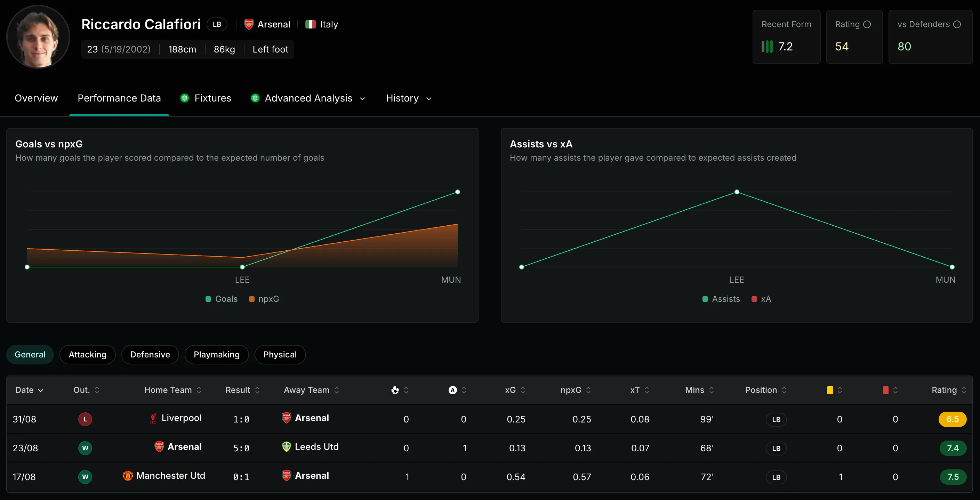Click the W outcome badge for 23/08

click(85, 448)
